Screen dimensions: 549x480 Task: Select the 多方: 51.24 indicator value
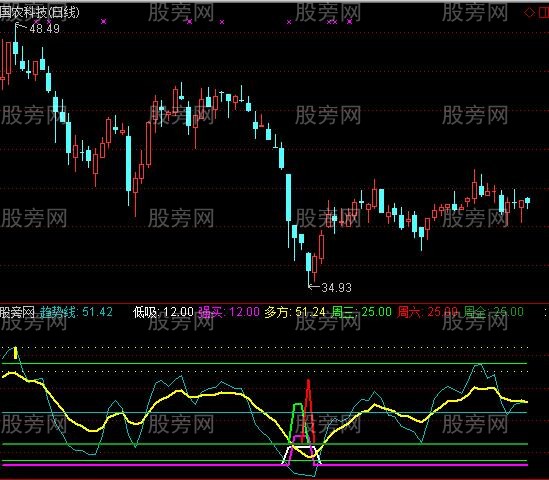click(295, 312)
